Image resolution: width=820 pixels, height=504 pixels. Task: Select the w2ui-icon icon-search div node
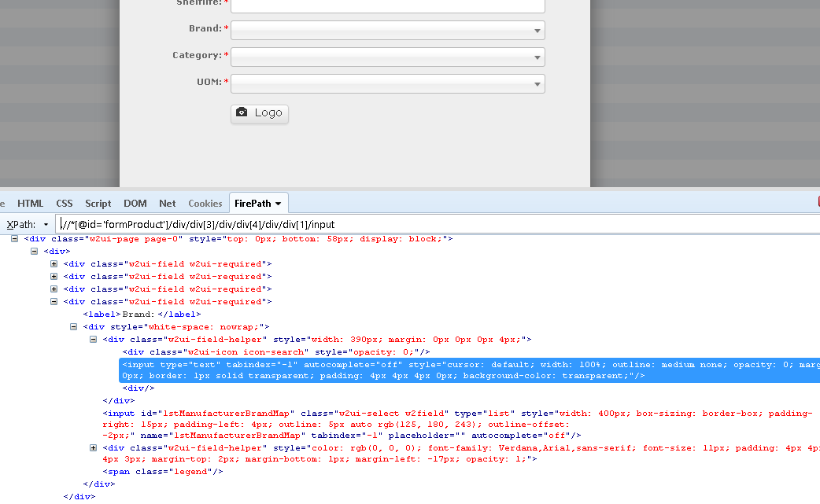(276, 352)
